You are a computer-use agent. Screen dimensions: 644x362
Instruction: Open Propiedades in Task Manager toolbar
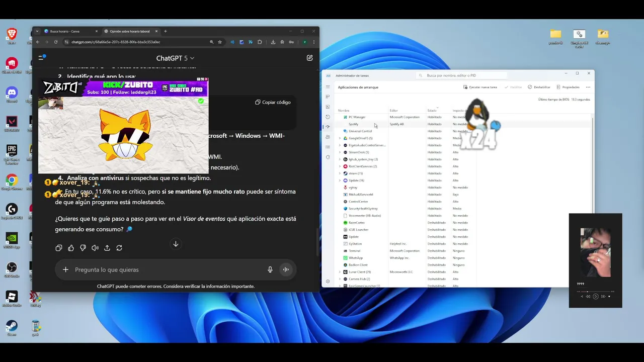568,87
